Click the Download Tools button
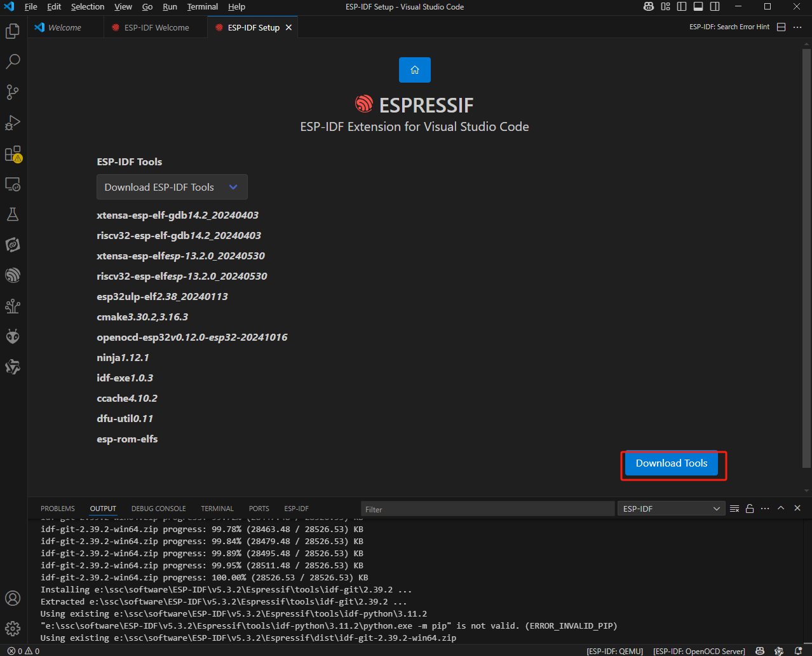 tap(672, 463)
